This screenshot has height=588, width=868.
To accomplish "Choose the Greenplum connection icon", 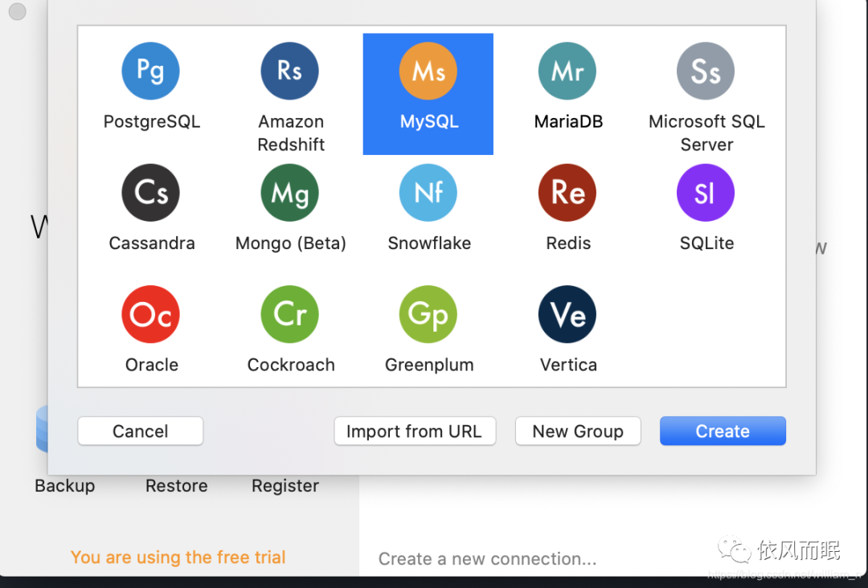I will (x=428, y=314).
